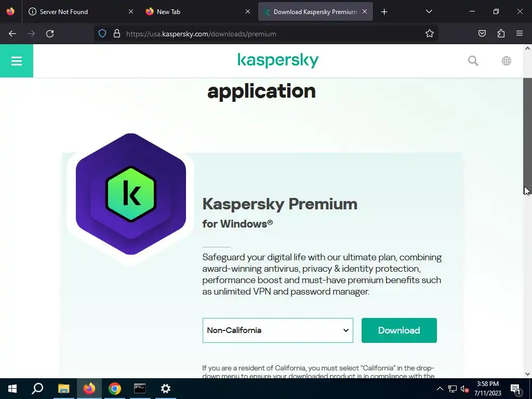Click the Kaspersky Premium hexagon product icon
The width and height of the screenshot is (532, 399).
(130, 194)
